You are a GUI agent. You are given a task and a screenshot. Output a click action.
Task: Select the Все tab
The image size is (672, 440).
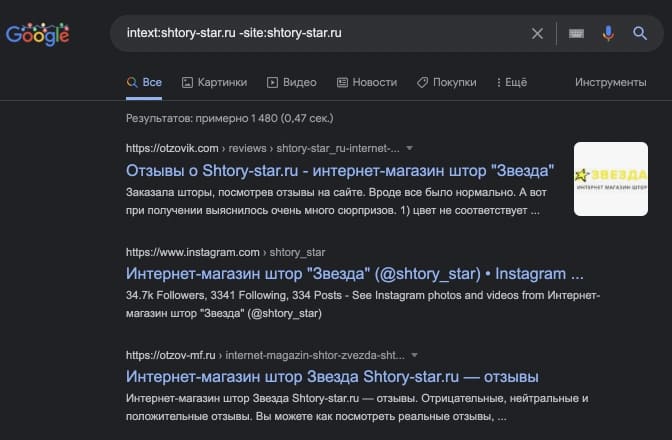[144, 82]
